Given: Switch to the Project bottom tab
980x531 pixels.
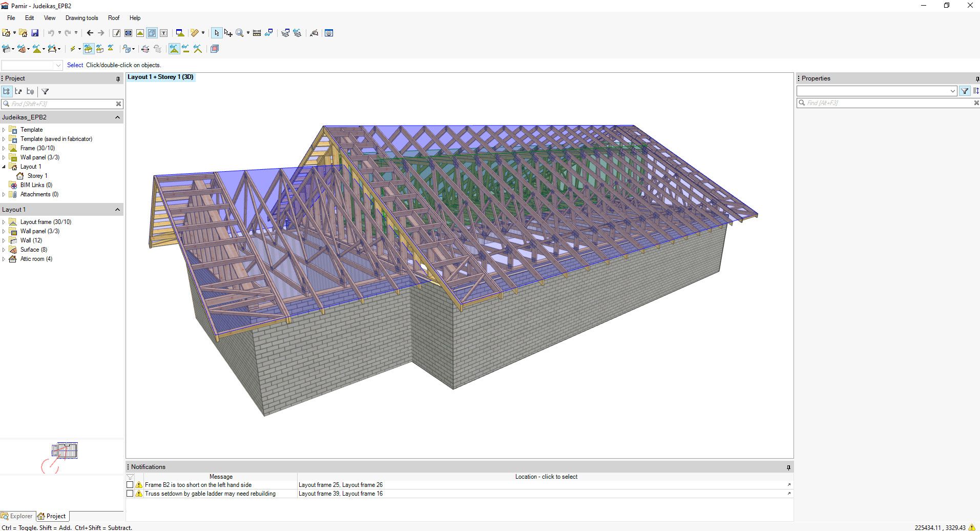Looking at the screenshot, I should pos(52,516).
